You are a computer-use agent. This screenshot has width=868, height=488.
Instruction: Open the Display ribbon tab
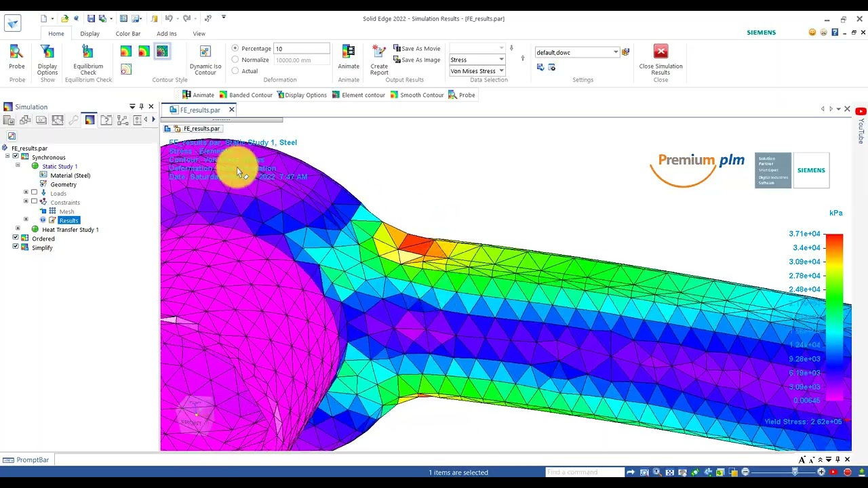[90, 33]
